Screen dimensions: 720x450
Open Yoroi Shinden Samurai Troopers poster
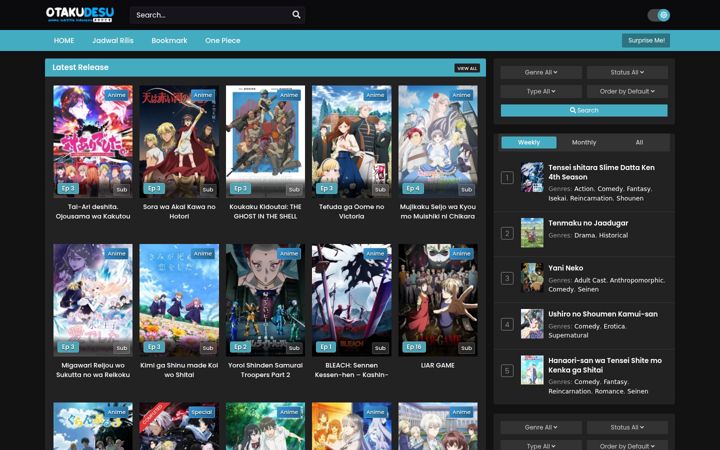[265, 300]
